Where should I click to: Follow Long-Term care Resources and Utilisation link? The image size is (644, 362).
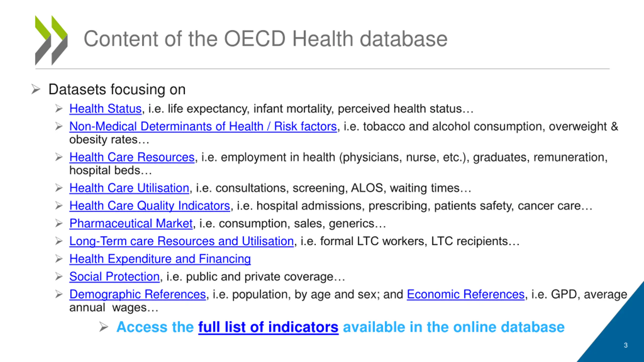click(181, 241)
